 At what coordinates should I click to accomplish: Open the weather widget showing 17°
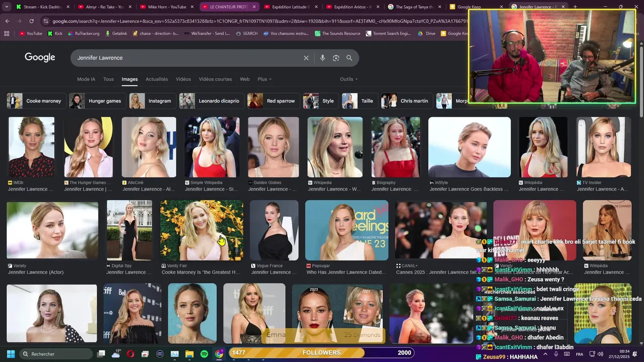116,354
